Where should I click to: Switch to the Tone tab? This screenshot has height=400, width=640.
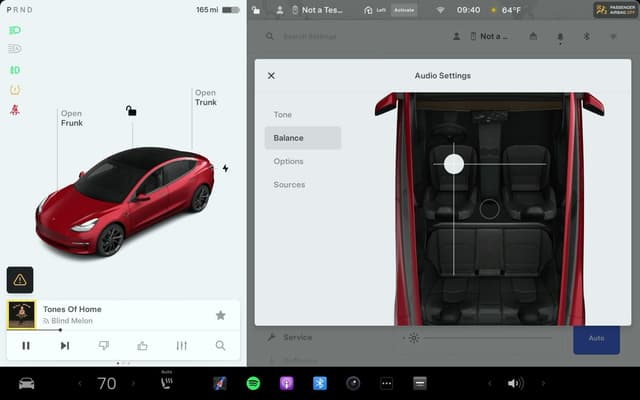pos(283,115)
